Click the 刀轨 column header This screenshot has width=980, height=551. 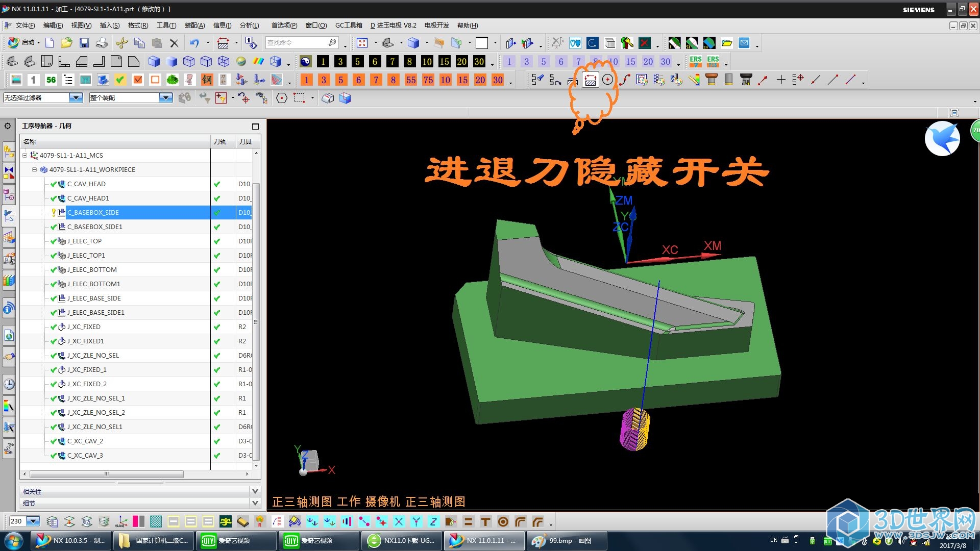point(223,141)
